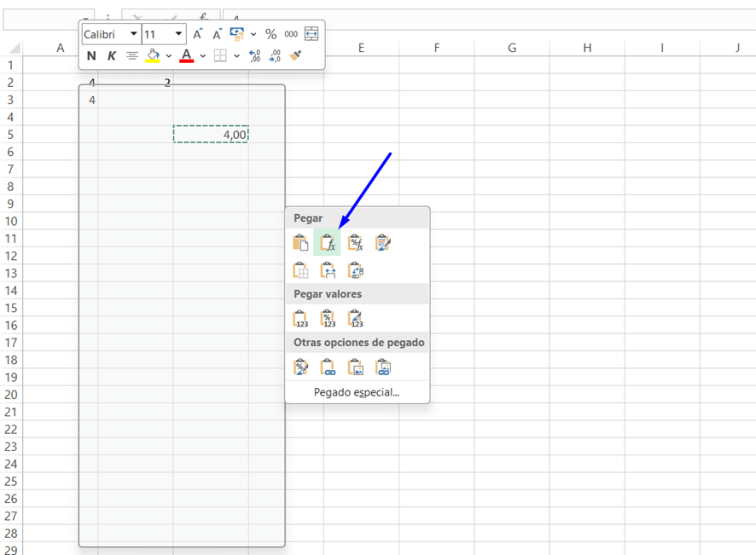Toggle bold (N) formatting
Screen dimensions: 756x555
coord(91,55)
